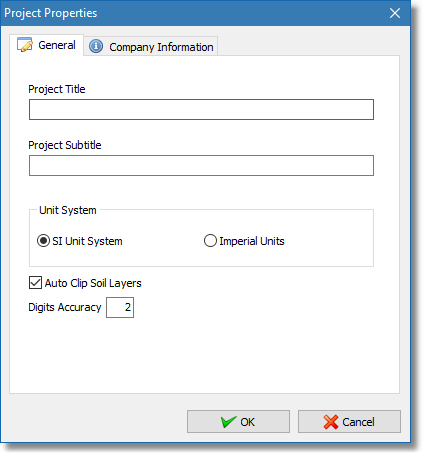Screen dimensions: 423x455
Task: Click the Project Title input field
Action: tap(201, 109)
